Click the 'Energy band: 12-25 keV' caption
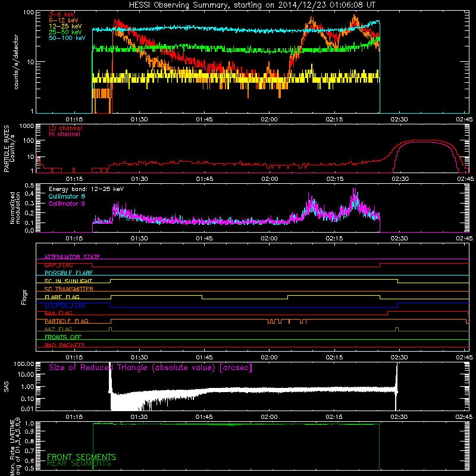 pos(86,189)
